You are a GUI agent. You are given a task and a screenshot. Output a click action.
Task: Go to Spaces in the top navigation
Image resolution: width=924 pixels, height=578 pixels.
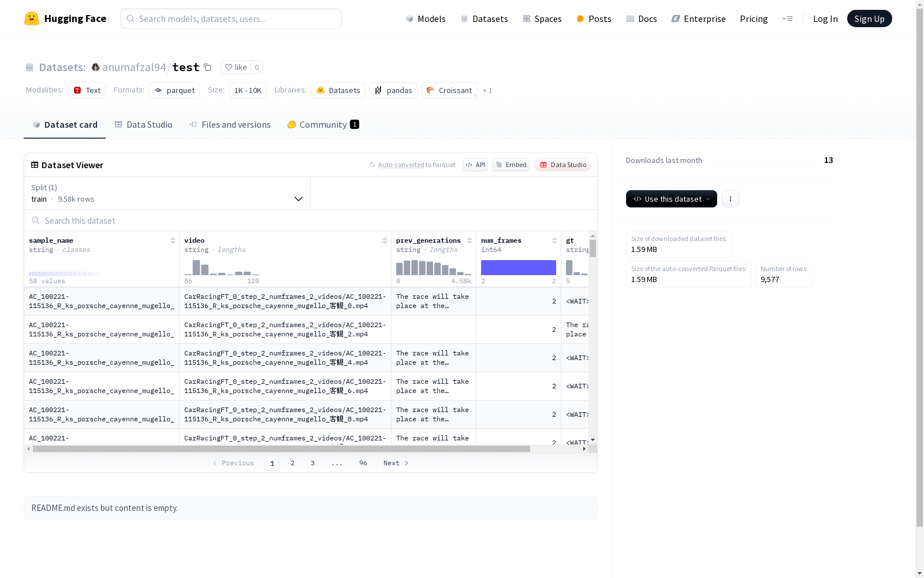point(542,18)
